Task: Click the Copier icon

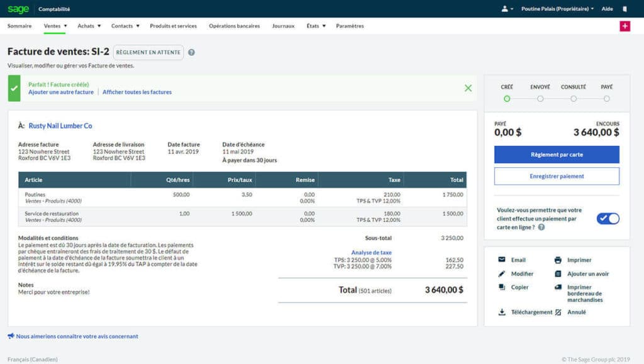Action: click(x=502, y=287)
